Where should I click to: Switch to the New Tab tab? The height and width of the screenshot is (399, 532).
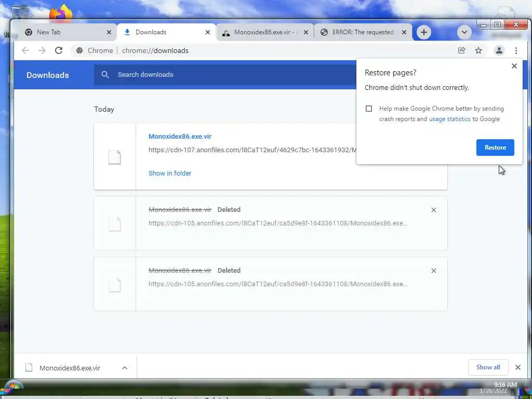(66, 32)
